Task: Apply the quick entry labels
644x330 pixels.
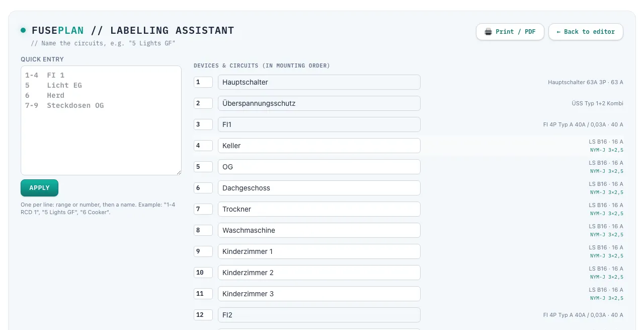Action: coord(39,188)
